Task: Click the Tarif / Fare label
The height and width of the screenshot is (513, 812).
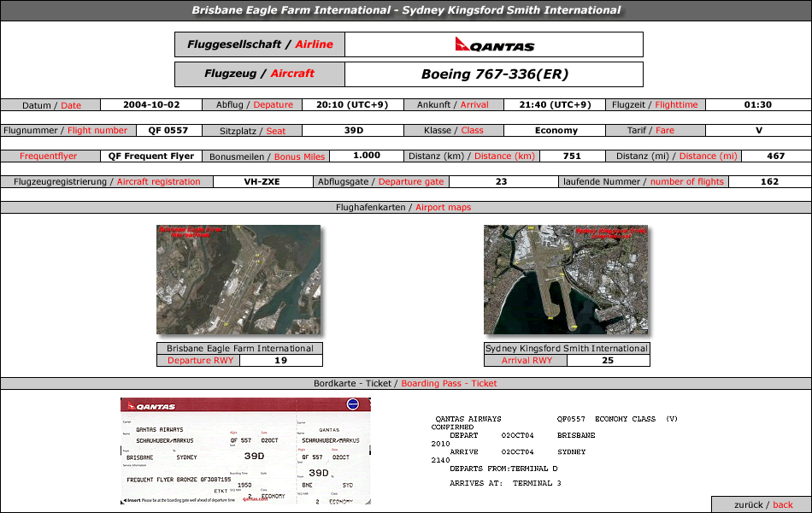Action: coord(650,131)
